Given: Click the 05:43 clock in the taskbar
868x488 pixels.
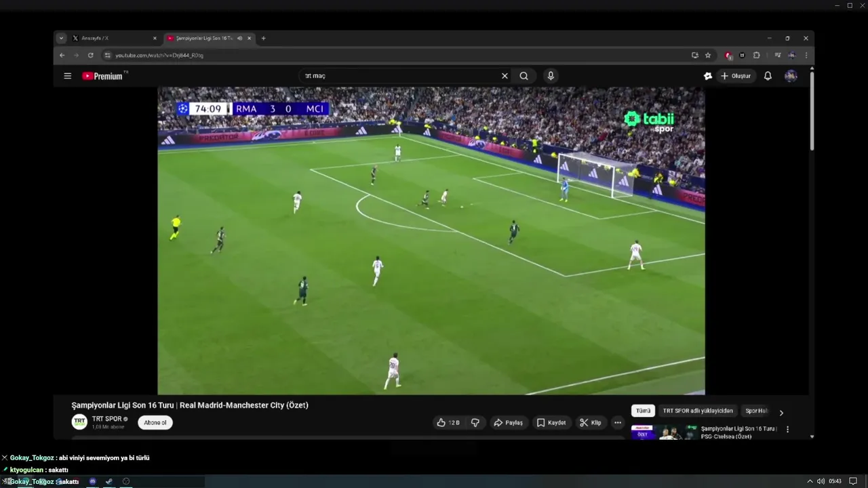Looking at the screenshot, I should point(835,481).
